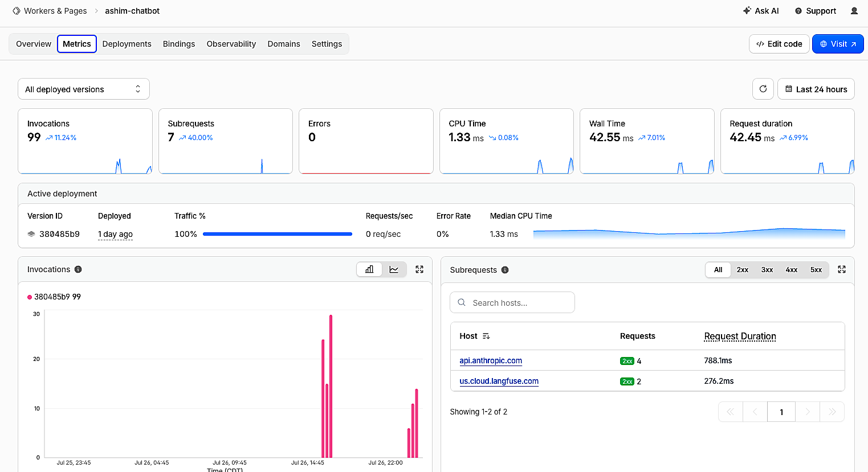Screen dimensions: 868x472
Task: Click the Request Duration column header
Action: (x=740, y=336)
